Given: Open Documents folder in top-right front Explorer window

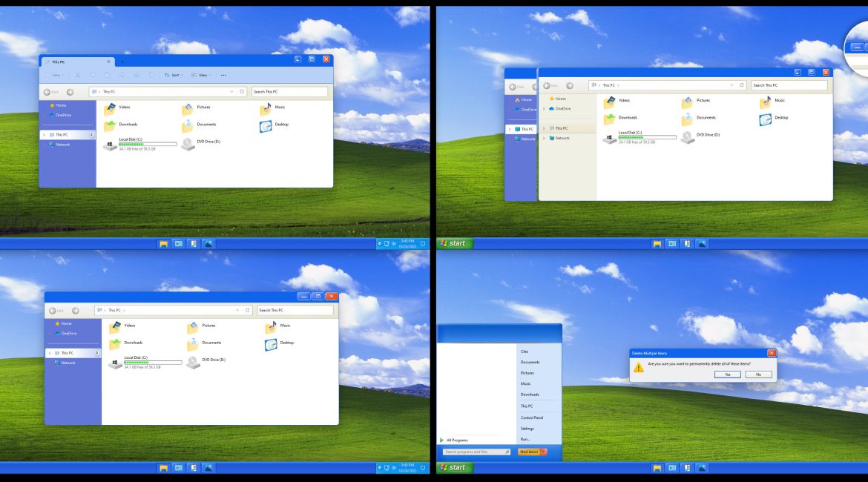Looking at the screenshot, I should [x=699, y=119].
